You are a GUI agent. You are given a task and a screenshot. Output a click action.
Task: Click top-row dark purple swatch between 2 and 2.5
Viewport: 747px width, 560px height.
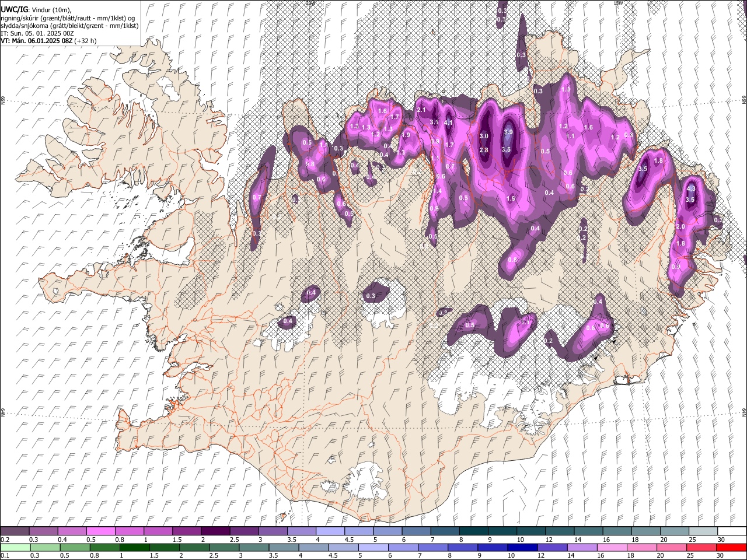215,531
